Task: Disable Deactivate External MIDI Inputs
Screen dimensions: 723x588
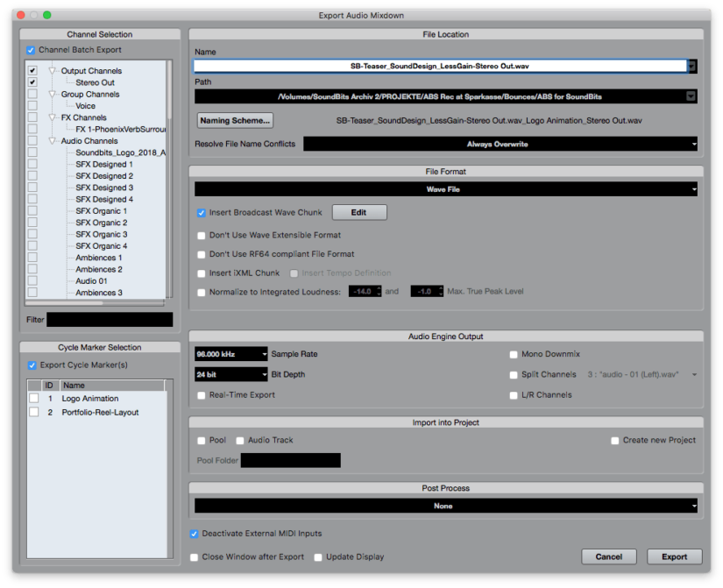Action: [195, 533]
